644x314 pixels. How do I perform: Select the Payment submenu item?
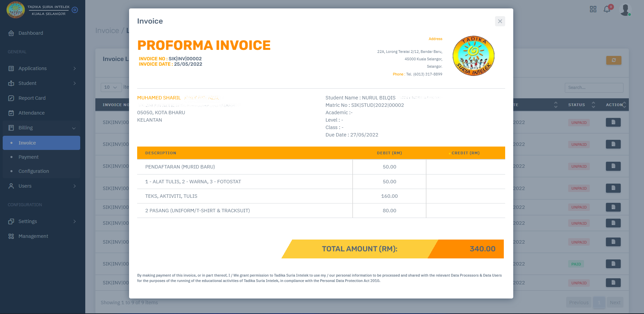28,157
